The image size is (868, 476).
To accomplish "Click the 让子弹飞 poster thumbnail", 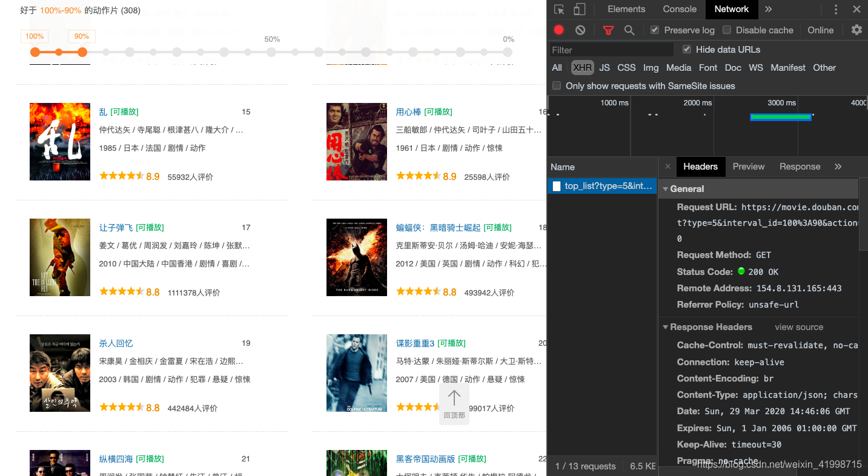I will pos(60,257).
